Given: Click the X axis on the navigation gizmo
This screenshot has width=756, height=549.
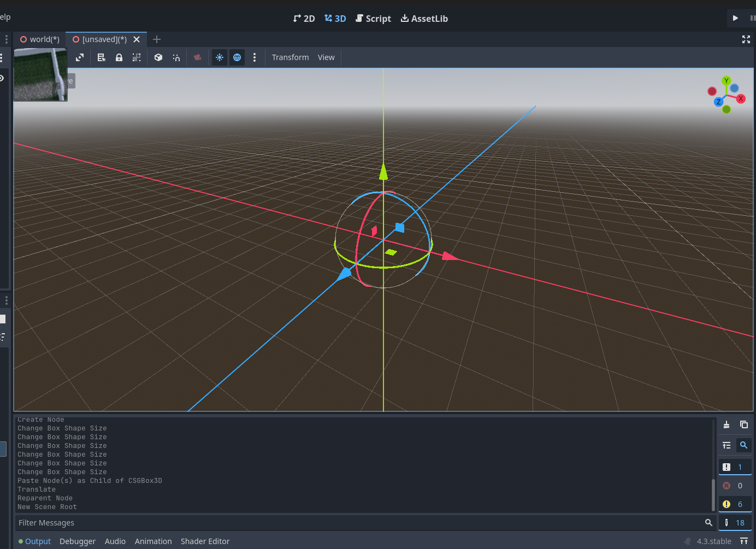Looking at the screenshot, I should pyautogui.click(x=741, y=99).
